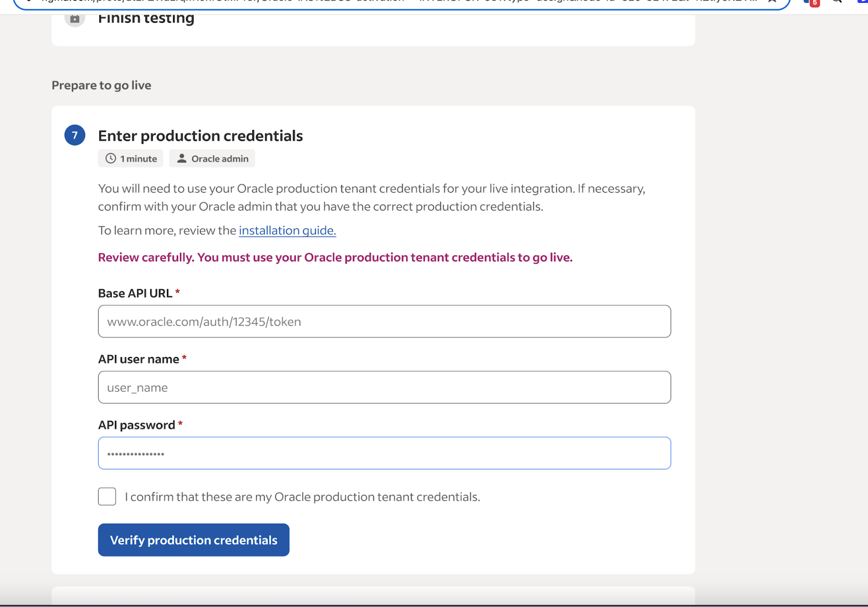Select the API password field
Screen dimensions: 868x607
coord(384,453)
